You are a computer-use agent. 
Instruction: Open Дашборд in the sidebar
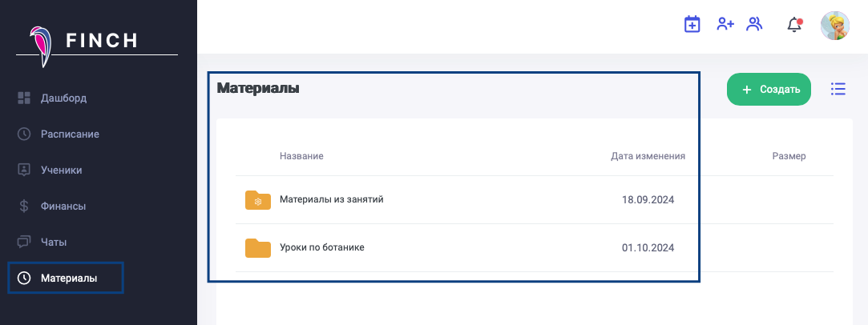63,98
